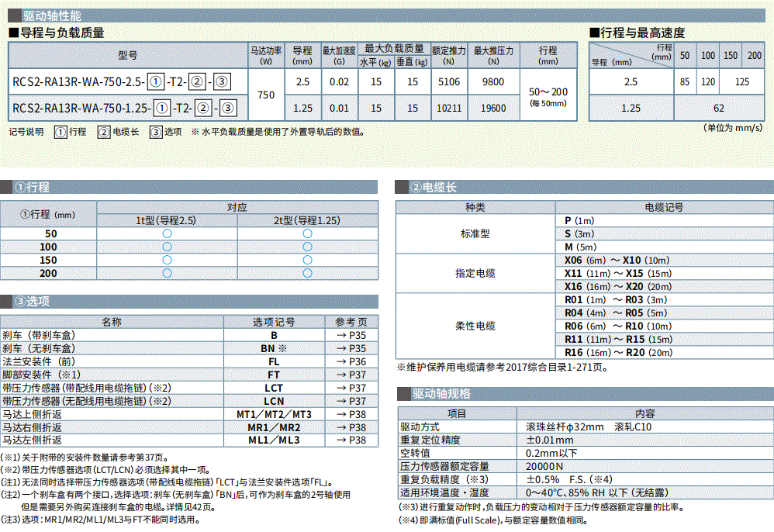Click the 行程与最高速度 heading
Screen dimensions: 774x532
638,33
